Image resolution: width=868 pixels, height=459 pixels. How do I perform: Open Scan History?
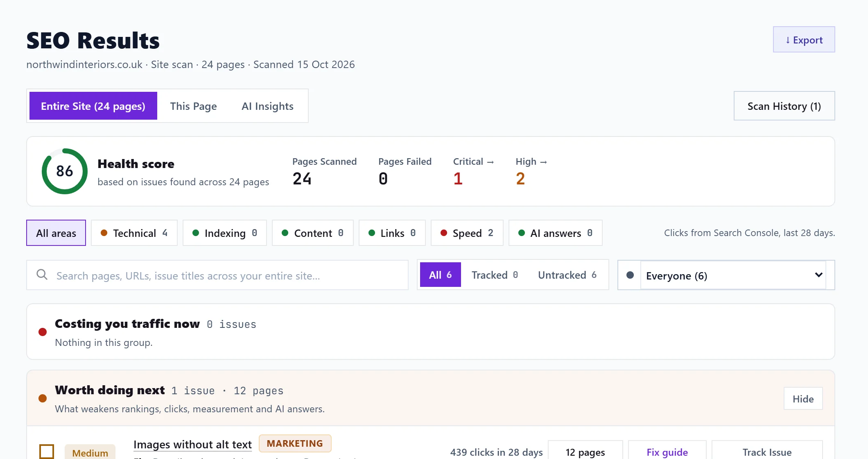pos(784,106)
